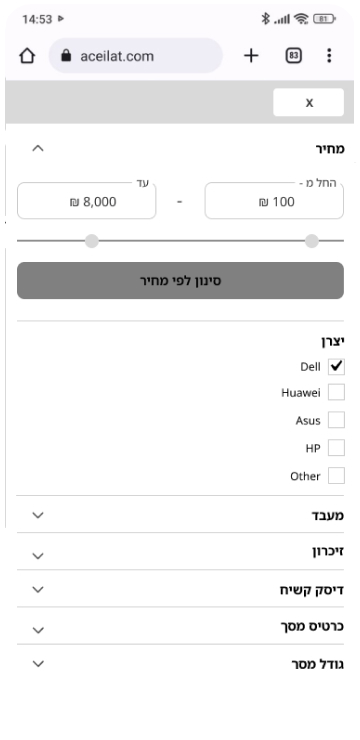Click the maximum price field showing 8,000
Viewport: 360px width, 740px height.
86,202
